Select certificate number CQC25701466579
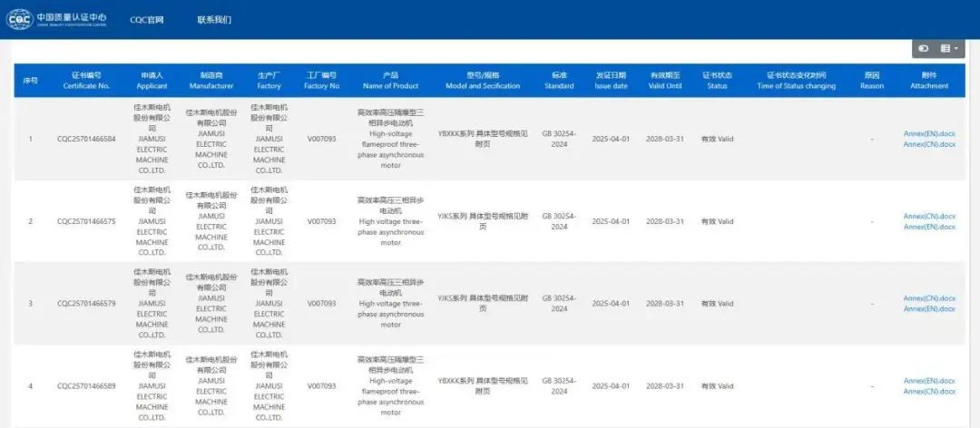The width and height of the screenshot is (980, 428). click(x=86, y=304)
